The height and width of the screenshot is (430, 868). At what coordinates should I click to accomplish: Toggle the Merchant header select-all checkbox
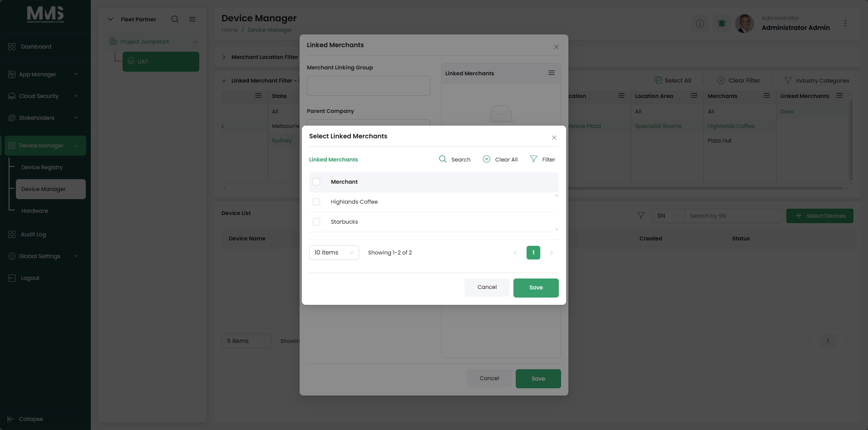pos(316,182)
